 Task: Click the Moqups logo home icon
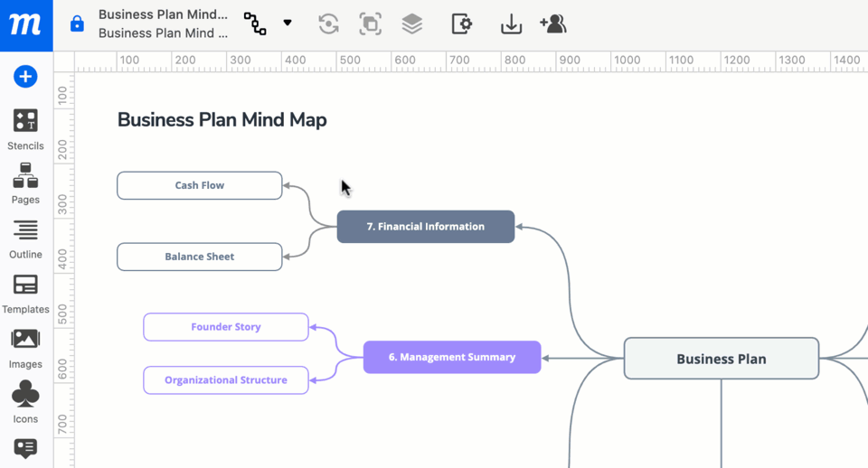[x=25, y=25]
